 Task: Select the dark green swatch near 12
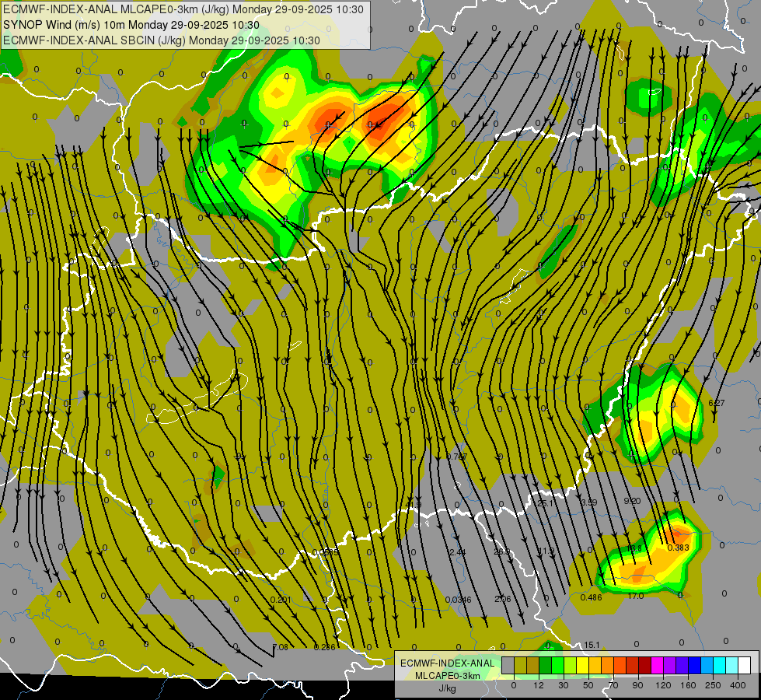[x=545, y=665]
